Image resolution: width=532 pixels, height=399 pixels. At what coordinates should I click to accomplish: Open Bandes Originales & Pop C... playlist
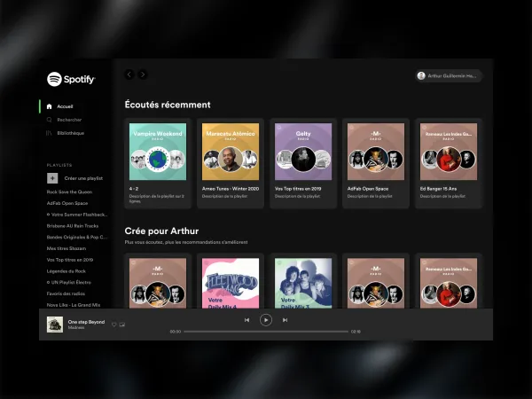pos(76,237)
